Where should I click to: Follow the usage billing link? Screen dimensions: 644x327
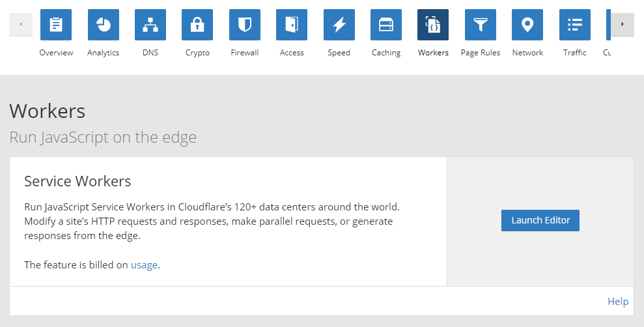pos(144,265)
